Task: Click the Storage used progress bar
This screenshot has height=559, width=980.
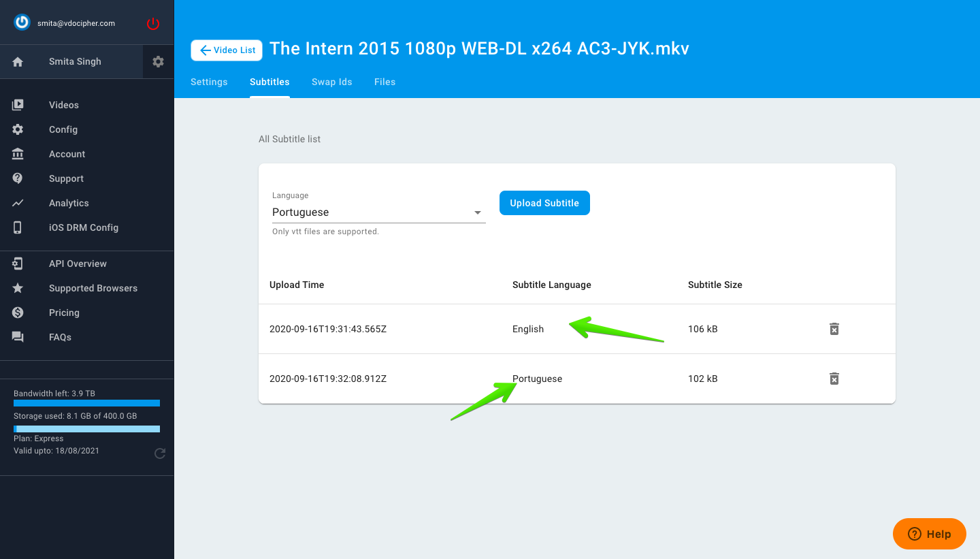Action: point(87,429)
